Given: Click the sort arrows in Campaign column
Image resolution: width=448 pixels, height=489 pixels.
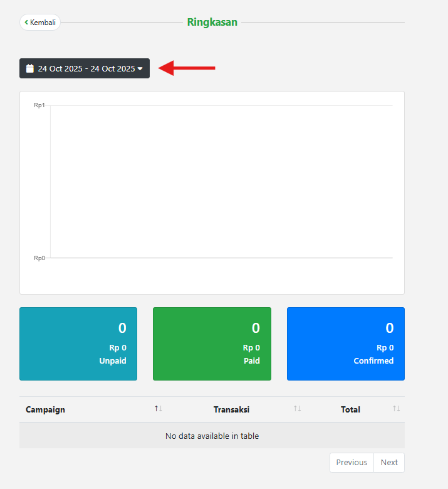Looking at the screenshot, I should coord(159,409).
